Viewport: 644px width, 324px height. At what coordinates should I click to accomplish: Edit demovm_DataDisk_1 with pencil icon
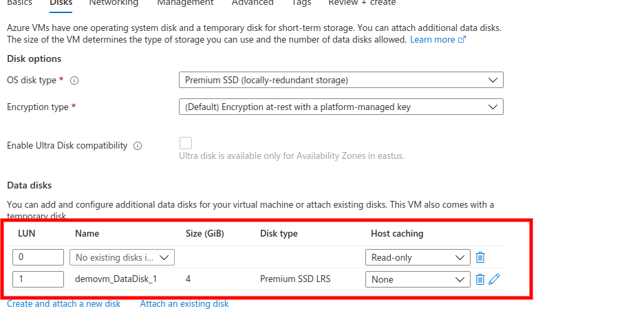(x=495, y=279)
